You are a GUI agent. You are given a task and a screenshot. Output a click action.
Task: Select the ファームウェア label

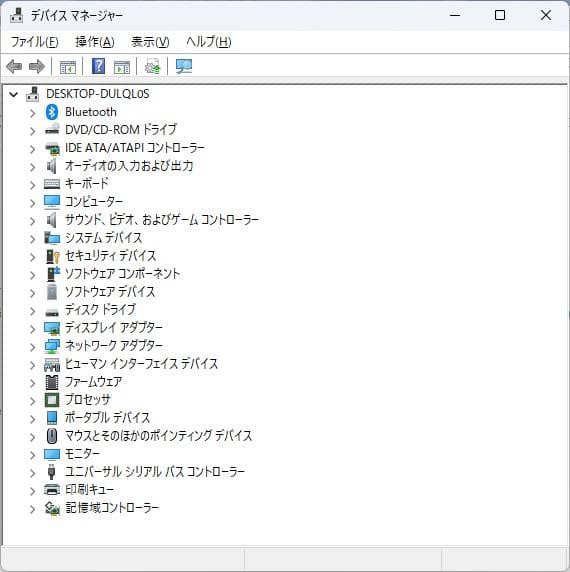click(x=93, y=382)
